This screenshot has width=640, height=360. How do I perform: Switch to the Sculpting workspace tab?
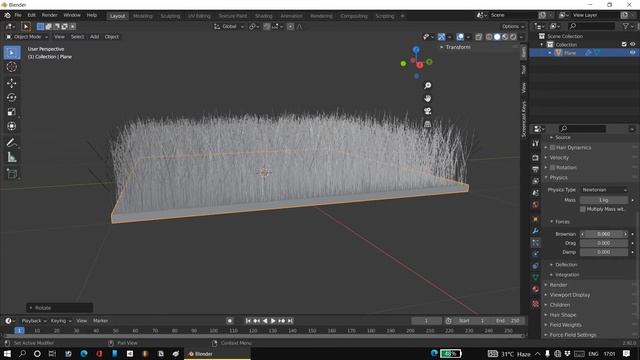(170, 16)
